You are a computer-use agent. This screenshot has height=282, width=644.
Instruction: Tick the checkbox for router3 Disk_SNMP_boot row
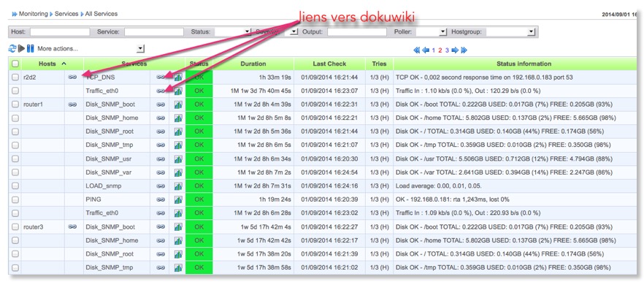pyautogui.click(x=15, y=226)
